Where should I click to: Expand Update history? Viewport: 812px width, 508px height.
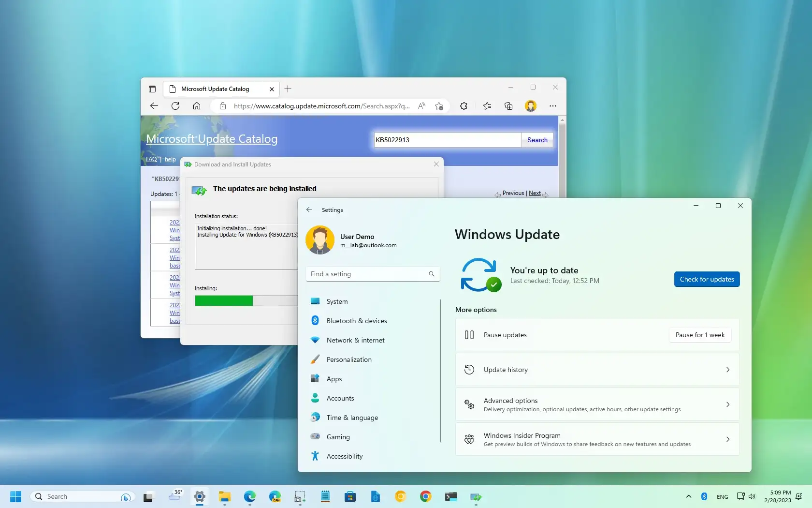coord(596,369)
